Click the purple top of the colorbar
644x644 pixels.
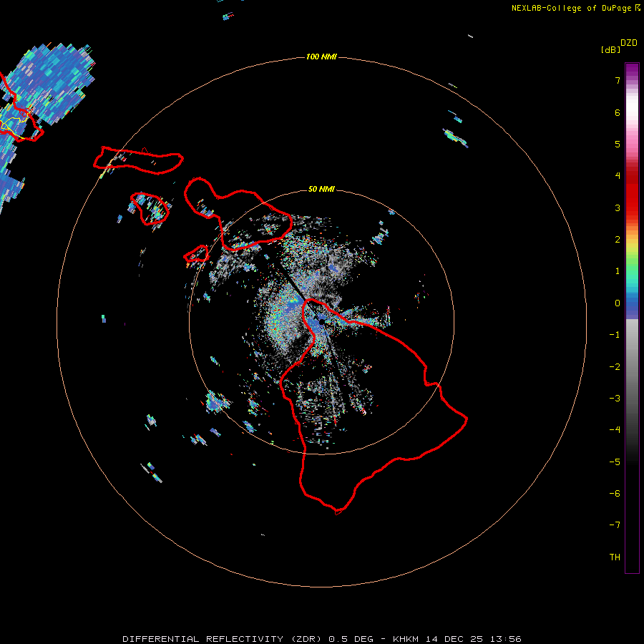[x=632, y=70]
